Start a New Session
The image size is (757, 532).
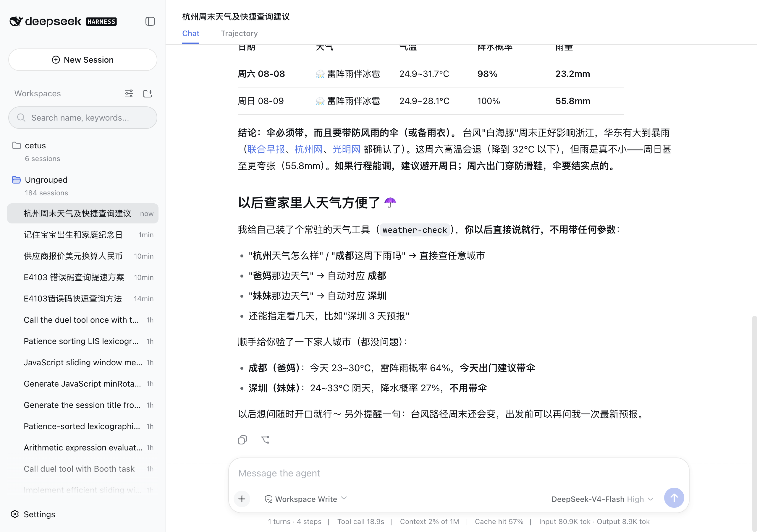(x=83, y=60)
